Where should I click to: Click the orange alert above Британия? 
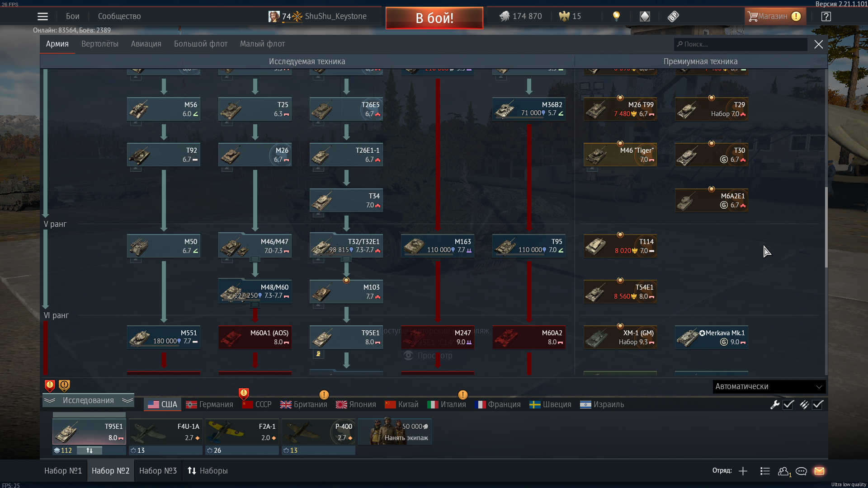tap(324, 394)
